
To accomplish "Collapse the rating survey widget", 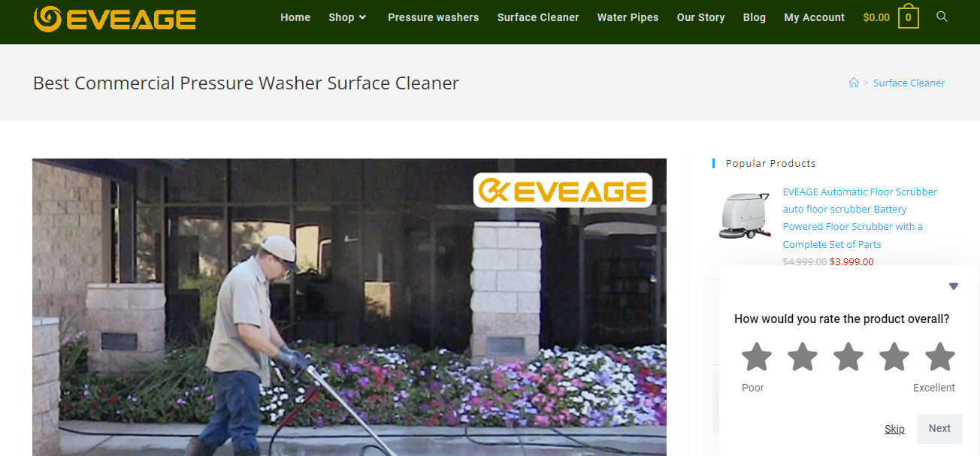I will tap(954, 286).
